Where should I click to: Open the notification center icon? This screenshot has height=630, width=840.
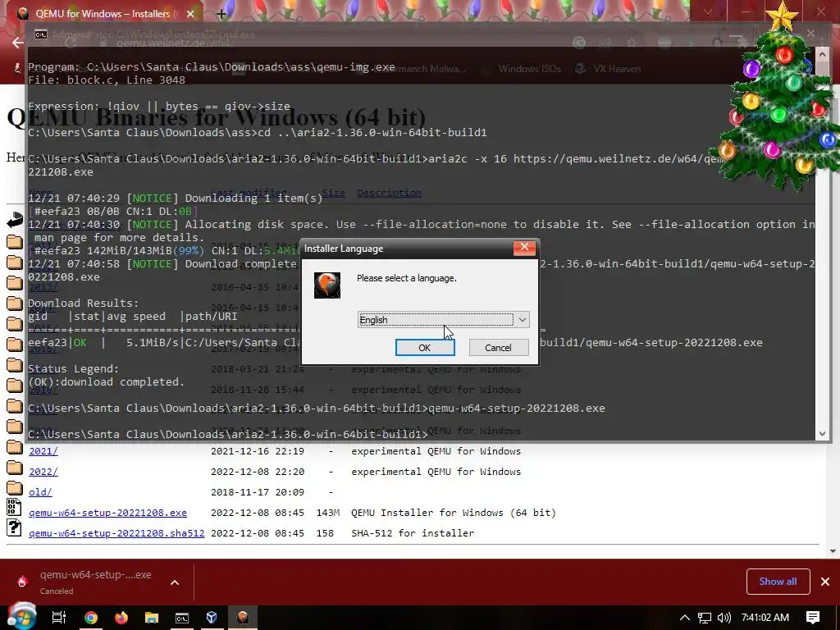click(x=813, y=618)
